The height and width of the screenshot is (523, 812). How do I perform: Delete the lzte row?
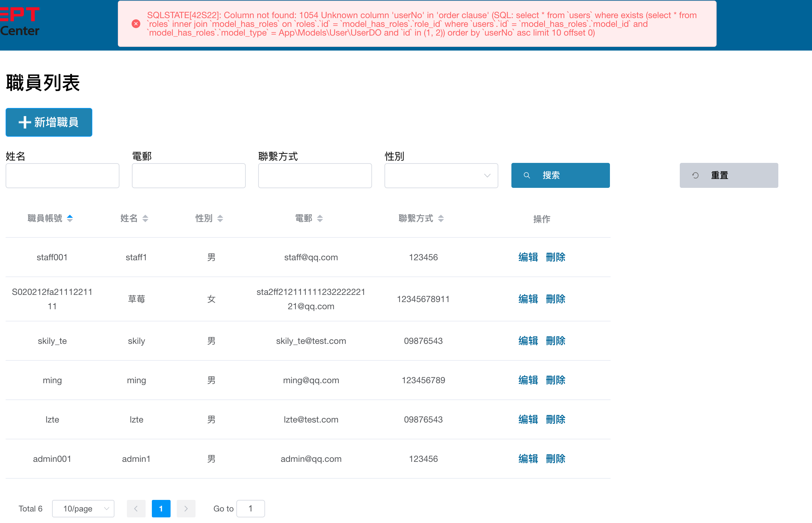click(x=555, y=419)
